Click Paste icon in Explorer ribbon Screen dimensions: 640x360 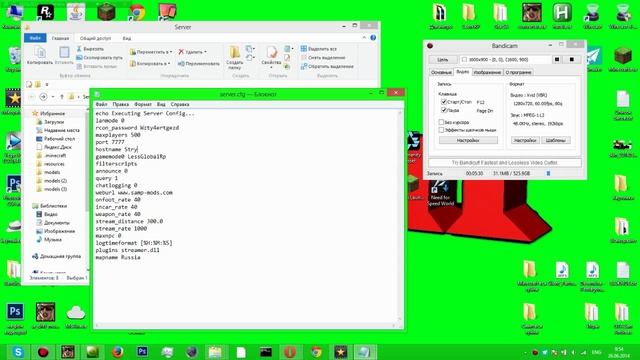pyautogui.click(x=64, y=53)
